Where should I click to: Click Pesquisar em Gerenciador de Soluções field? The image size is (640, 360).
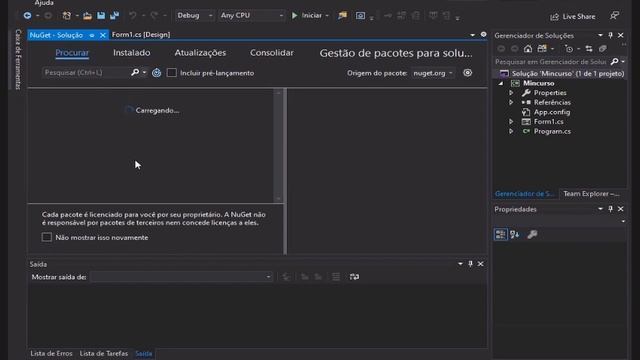(551, 62)
